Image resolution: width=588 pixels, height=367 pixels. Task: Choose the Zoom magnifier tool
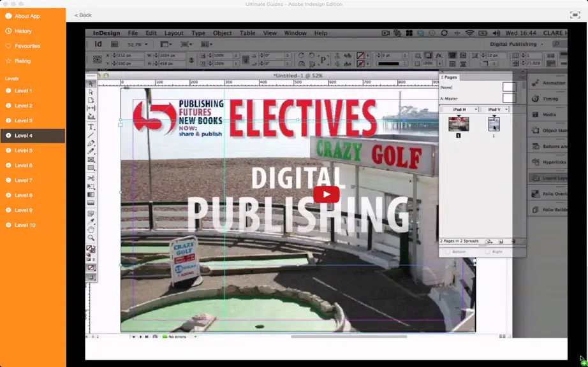[x=91, y=238]
